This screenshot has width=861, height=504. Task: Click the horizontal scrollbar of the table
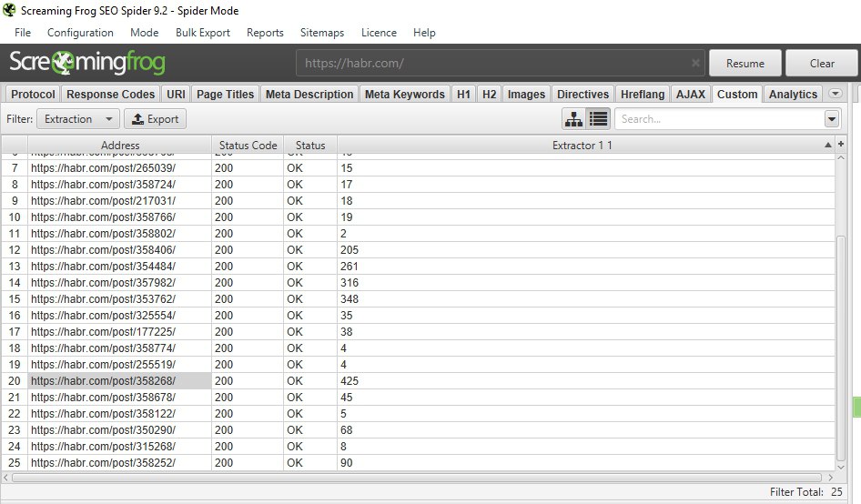click(x=418, y=477)
